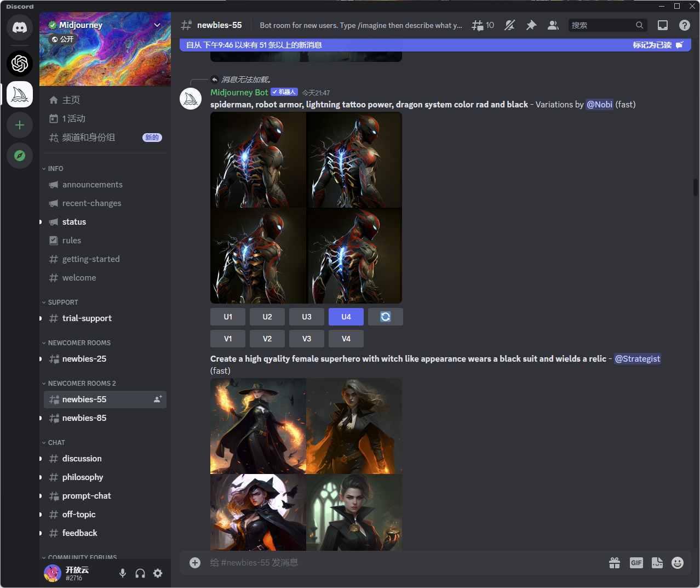Click V3 variation button

(307, 339)
